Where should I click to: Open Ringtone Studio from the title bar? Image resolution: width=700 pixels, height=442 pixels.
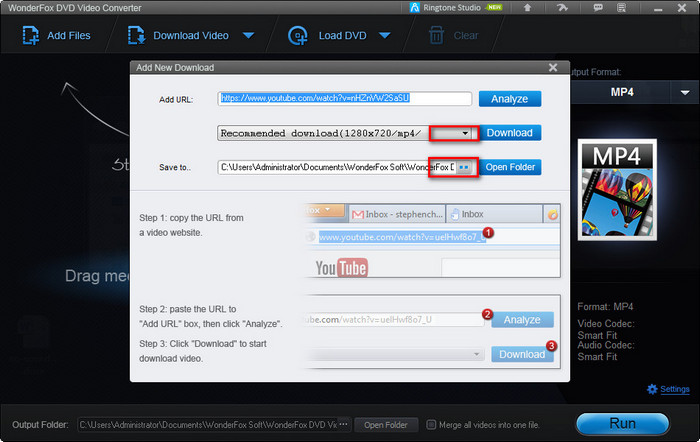456,8
